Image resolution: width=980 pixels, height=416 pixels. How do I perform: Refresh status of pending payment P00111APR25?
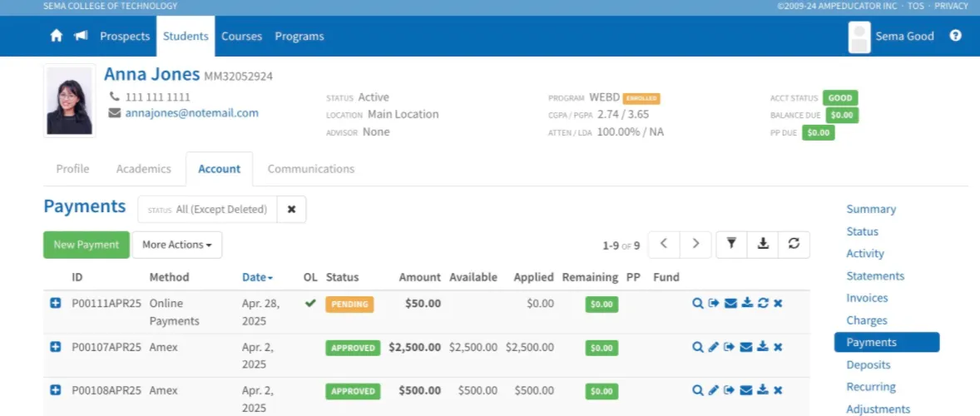(763, 304)
